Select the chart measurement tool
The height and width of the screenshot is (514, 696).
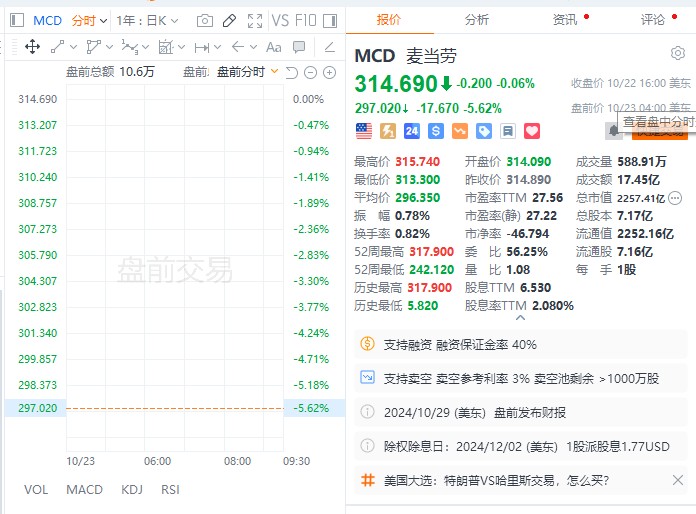click(166, 47)
